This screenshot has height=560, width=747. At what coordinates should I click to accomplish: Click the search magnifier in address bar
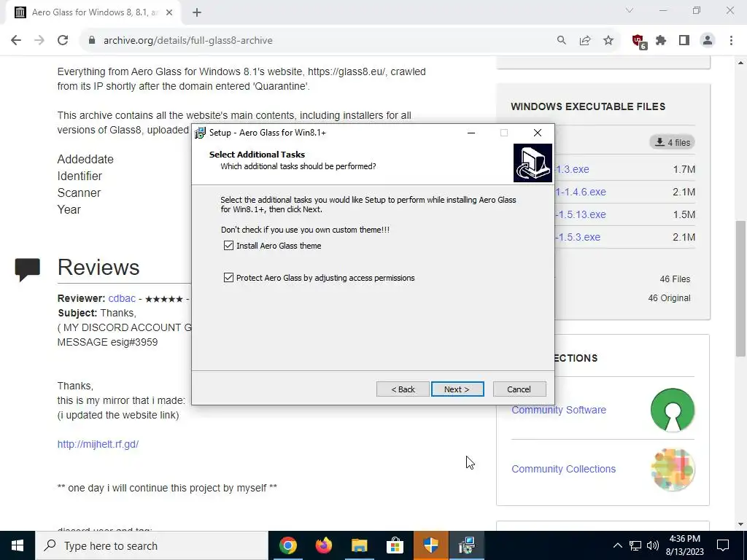(562, 41)
